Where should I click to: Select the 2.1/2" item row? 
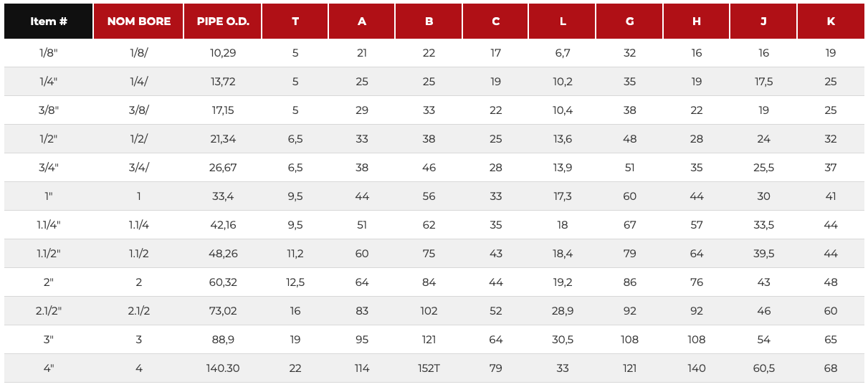[x=434, y=311]
